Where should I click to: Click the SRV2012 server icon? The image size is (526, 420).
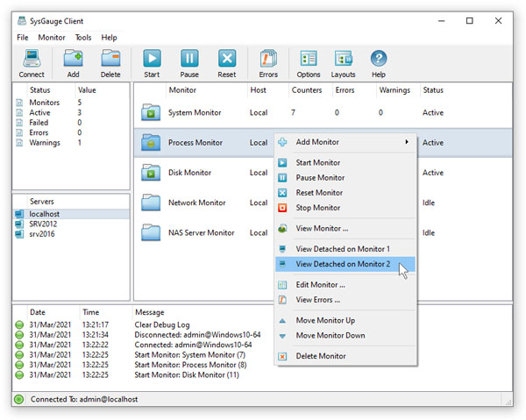19,224
